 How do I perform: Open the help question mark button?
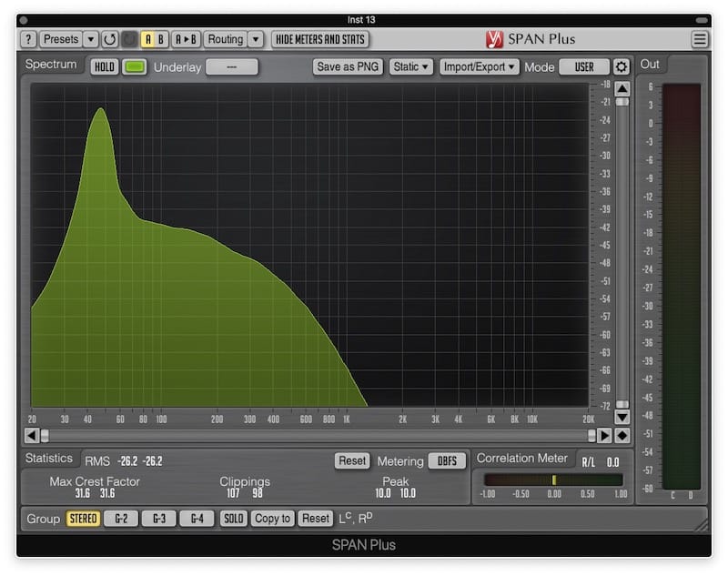[28, 39]
